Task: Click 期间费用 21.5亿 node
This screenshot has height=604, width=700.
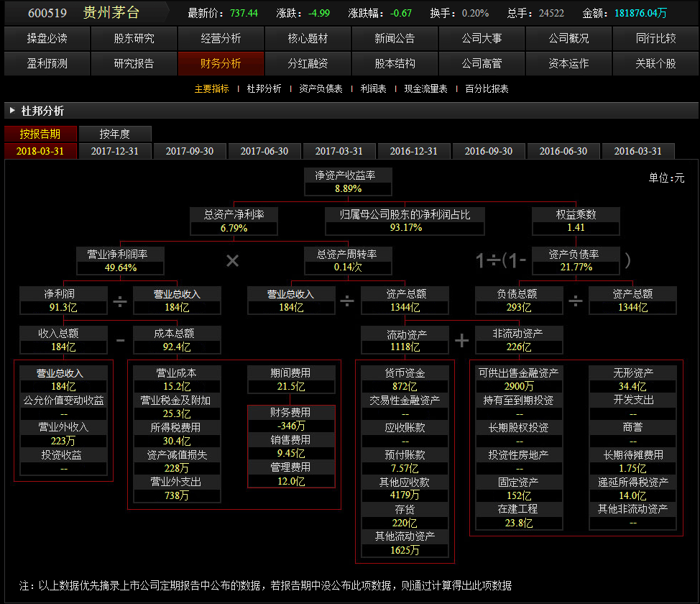Action: click(291, 380)
